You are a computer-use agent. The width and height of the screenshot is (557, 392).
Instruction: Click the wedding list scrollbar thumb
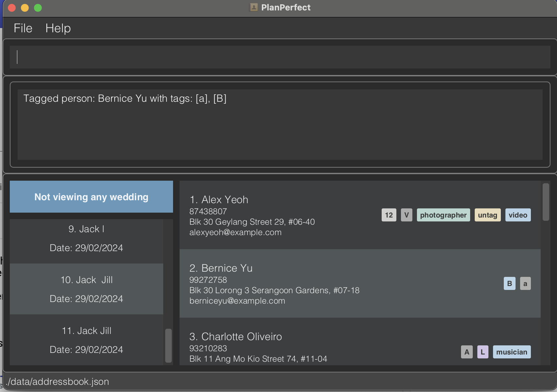(x=168, y=345)
